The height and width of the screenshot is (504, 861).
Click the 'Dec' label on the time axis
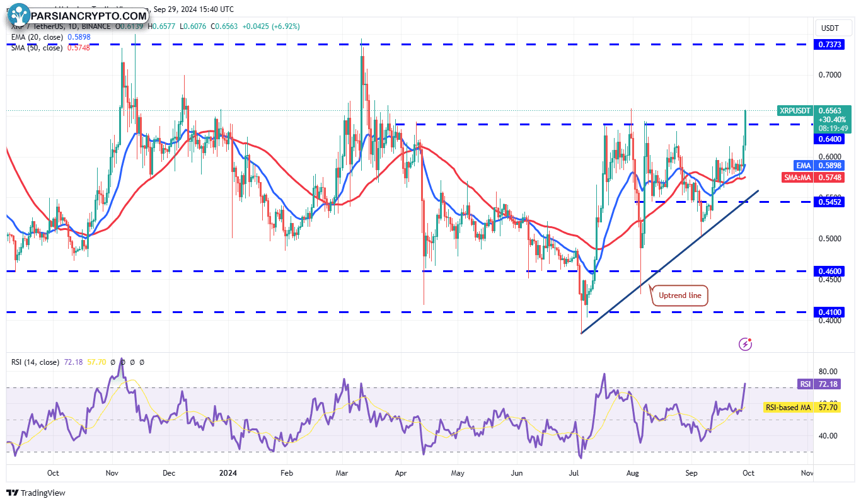[168, 472]
